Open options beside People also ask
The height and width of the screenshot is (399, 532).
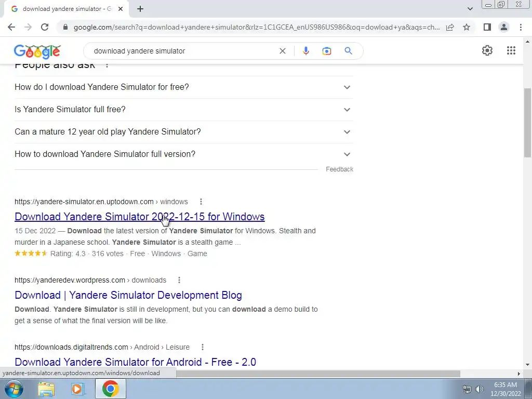click(x=107, y=65)
